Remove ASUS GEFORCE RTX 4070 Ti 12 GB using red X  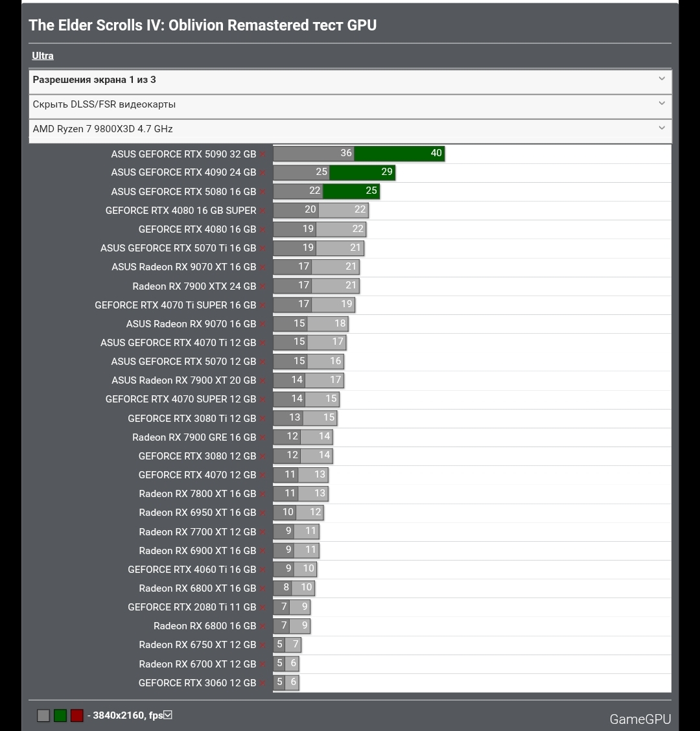click(x=262, y=343)
